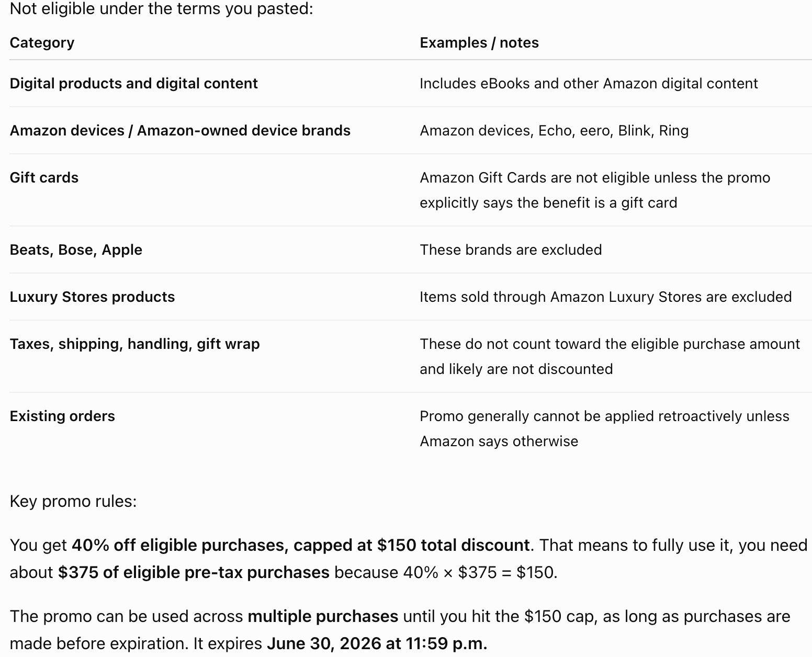Click 'Amazon devices / Amazon-owned device brands' cell
812x657 pixels.
click(180, 131)
